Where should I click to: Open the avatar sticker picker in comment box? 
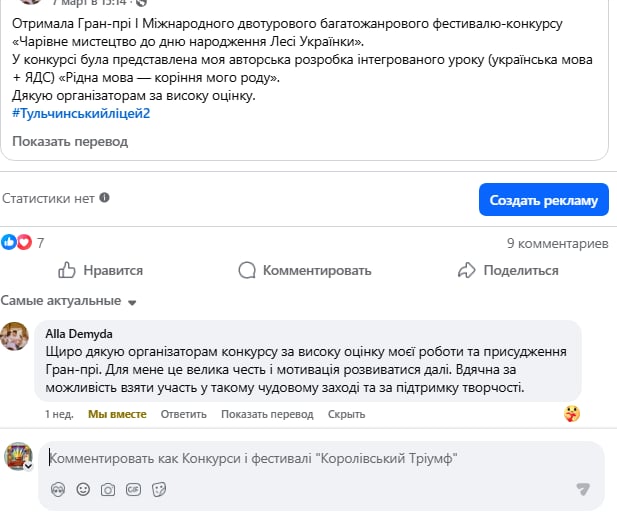[x=58, y=489]
